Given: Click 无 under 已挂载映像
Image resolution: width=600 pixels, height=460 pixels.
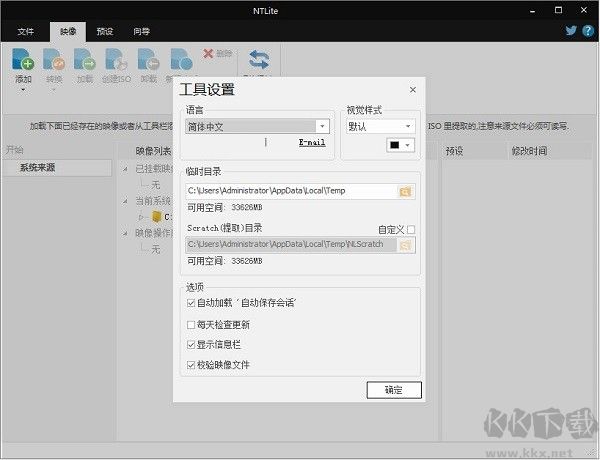Looking at the screenshot, I should 155,185.
